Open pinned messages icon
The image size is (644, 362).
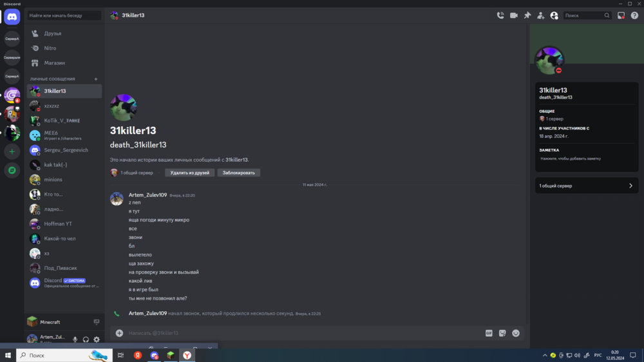coord(527,15)
